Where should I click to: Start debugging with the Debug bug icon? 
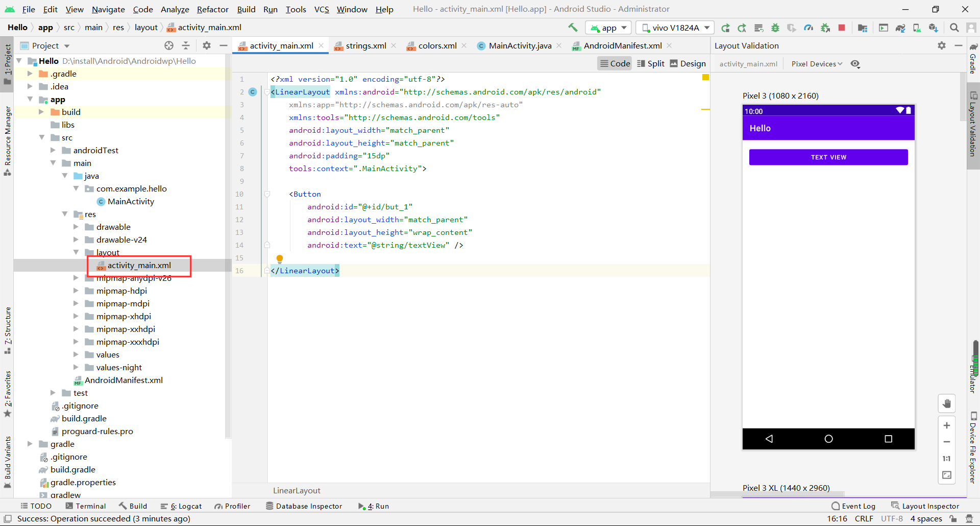pos(775,28)
